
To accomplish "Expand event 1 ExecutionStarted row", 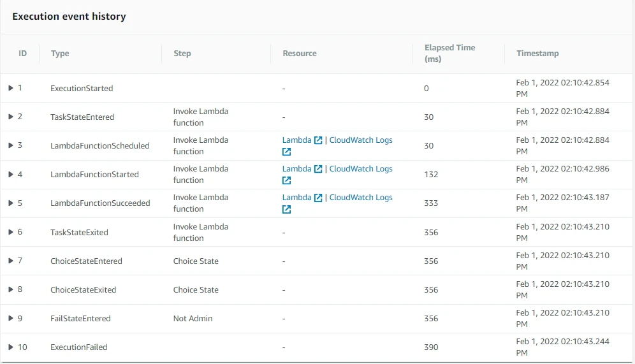I will click(11, 88).
